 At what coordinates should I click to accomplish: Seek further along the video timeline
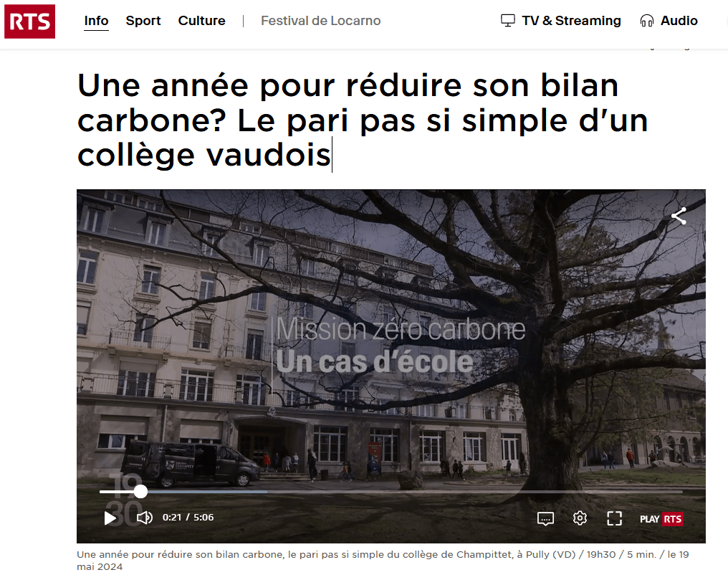(x=415, y=491)
